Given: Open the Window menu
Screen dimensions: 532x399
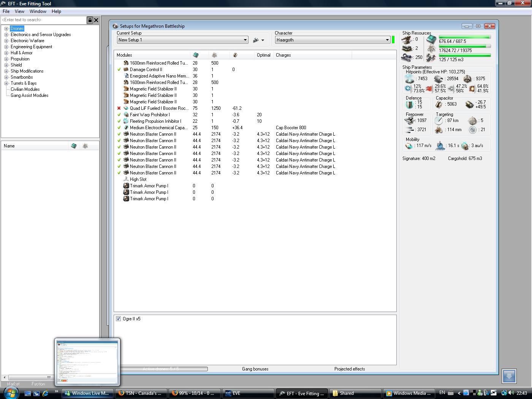Looking at the screenshot, I should [x=38, y=11].
